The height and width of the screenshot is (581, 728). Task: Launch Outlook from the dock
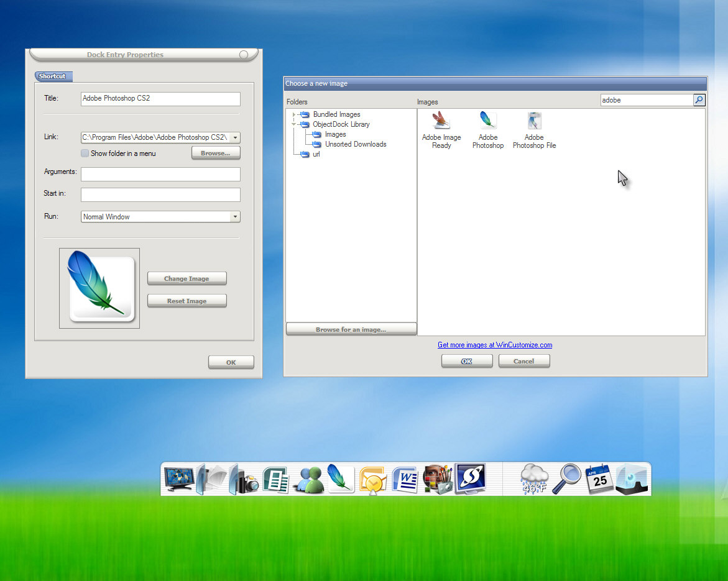point(373,480)
